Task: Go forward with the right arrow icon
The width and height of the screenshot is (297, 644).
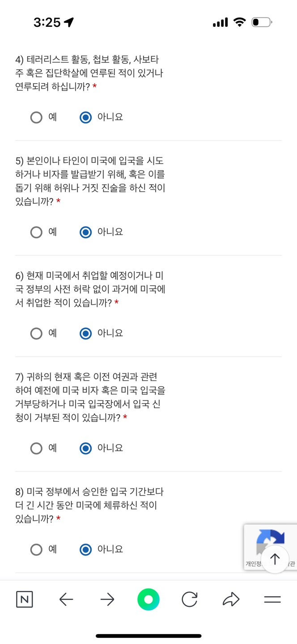Action: point(107,599)
